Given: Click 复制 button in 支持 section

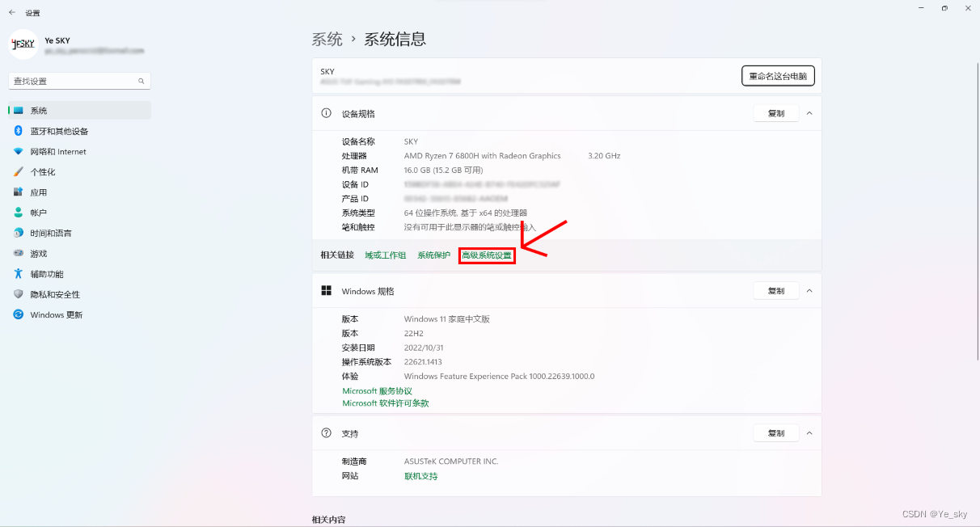Looking at the screenshot, I should coord(776,433).
